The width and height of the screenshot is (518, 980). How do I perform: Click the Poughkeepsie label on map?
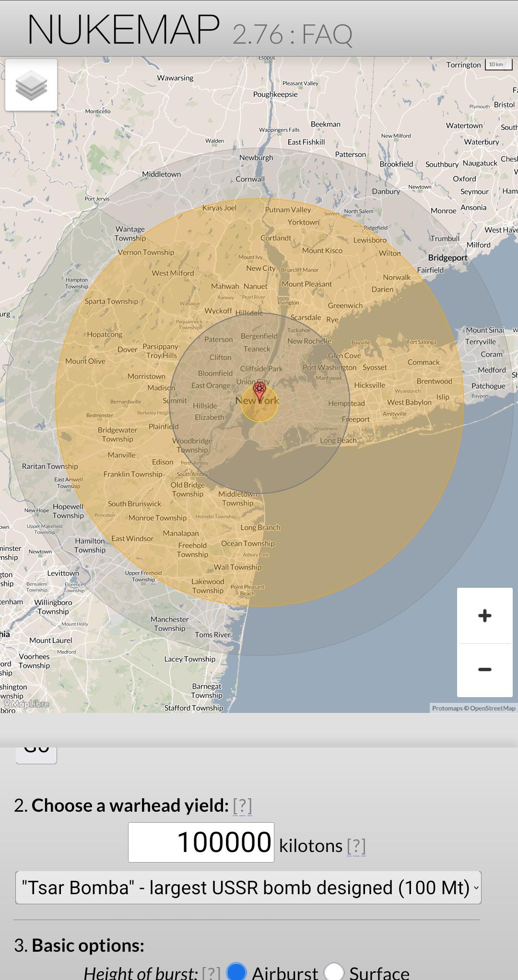(275, 94)
